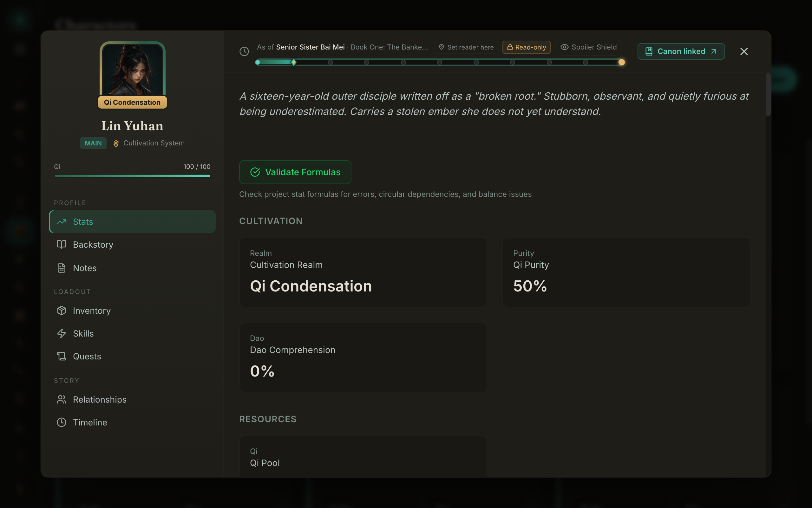Toggle the Read-only lock badge

pyautogui.click(x=526, y=47)
